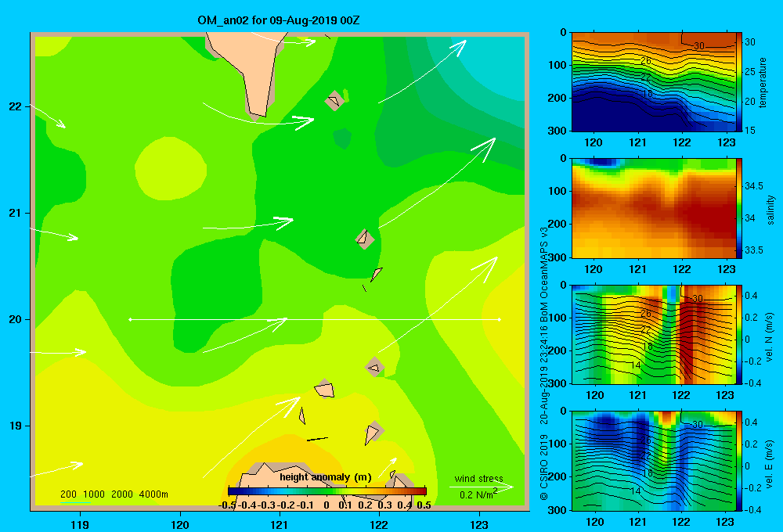Image resolution: width=783 pixels, height=532 pixels.
Task: Click latitude label 19 on main map
Action: click(15, 426)
